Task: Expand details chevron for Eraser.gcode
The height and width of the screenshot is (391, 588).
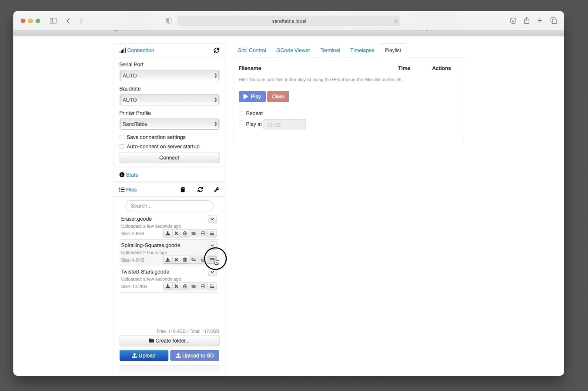Action: 212,219
